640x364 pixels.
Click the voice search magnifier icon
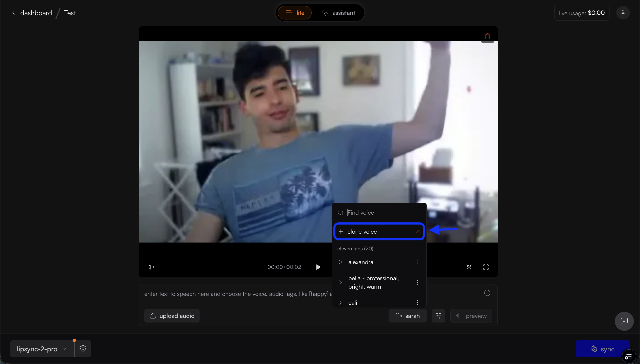(x=341, y=212)
